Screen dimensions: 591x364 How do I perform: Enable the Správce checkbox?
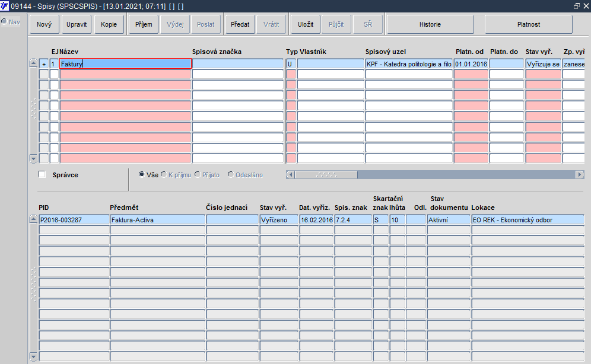coord(42,174)
